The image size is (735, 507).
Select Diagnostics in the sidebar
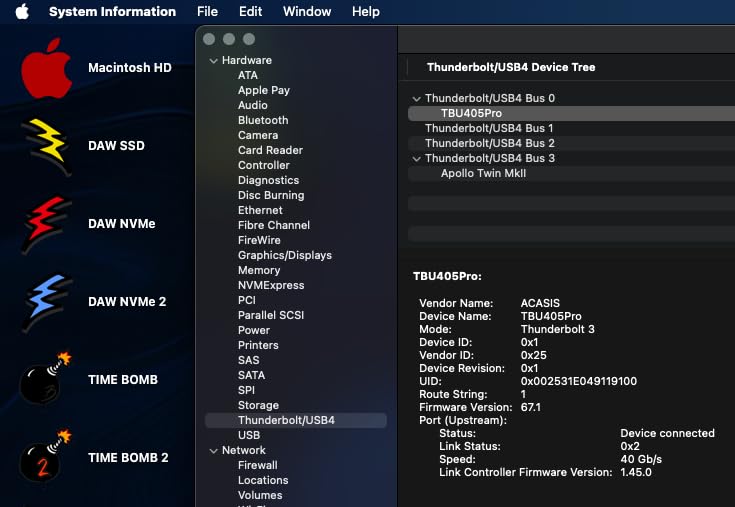click(x=269, y=180)
